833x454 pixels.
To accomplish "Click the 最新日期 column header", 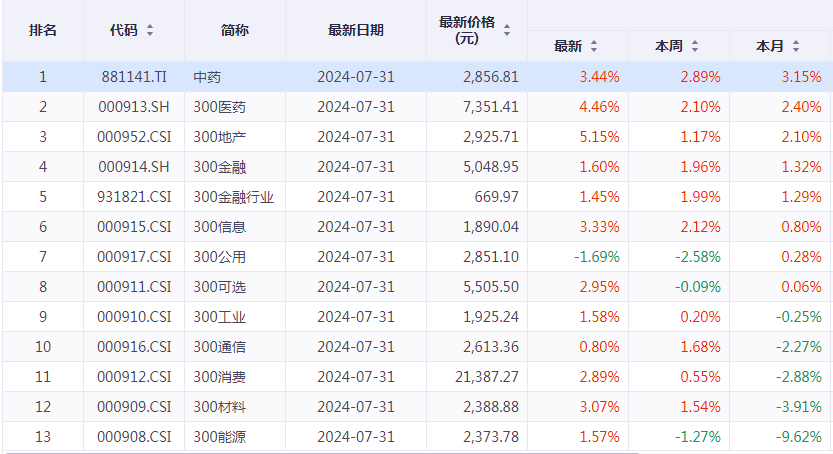I will 355,30.
